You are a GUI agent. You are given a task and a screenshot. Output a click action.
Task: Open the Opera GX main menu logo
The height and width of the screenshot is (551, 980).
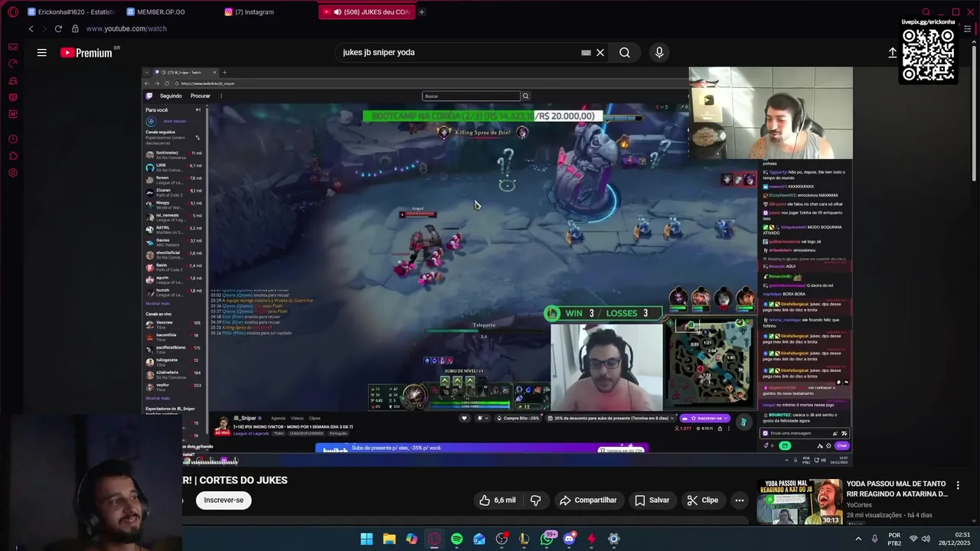pos(12,12)
